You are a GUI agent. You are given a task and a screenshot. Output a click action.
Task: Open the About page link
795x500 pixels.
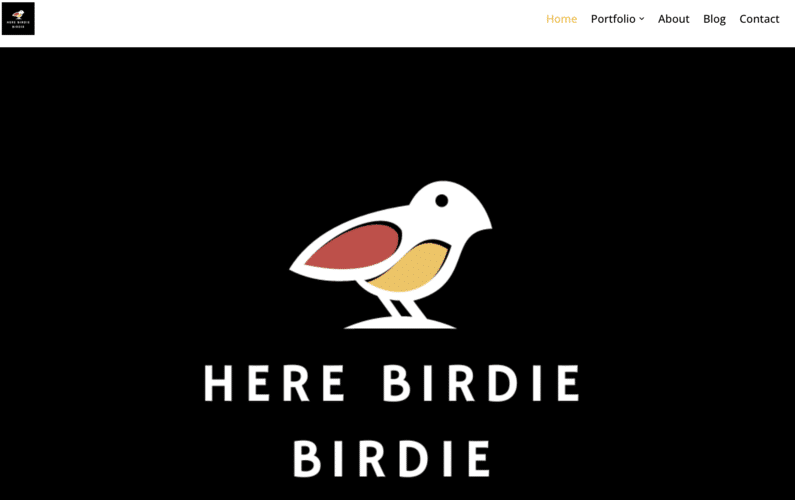673,19
